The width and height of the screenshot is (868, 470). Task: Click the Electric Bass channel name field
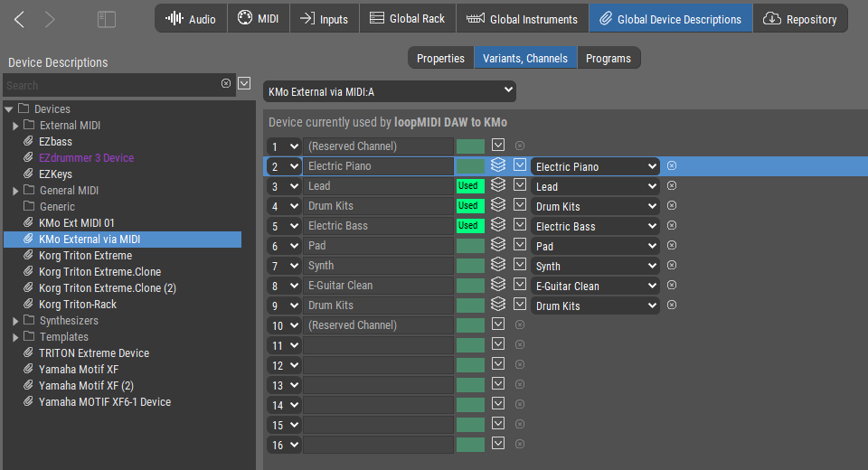point(378,225)
